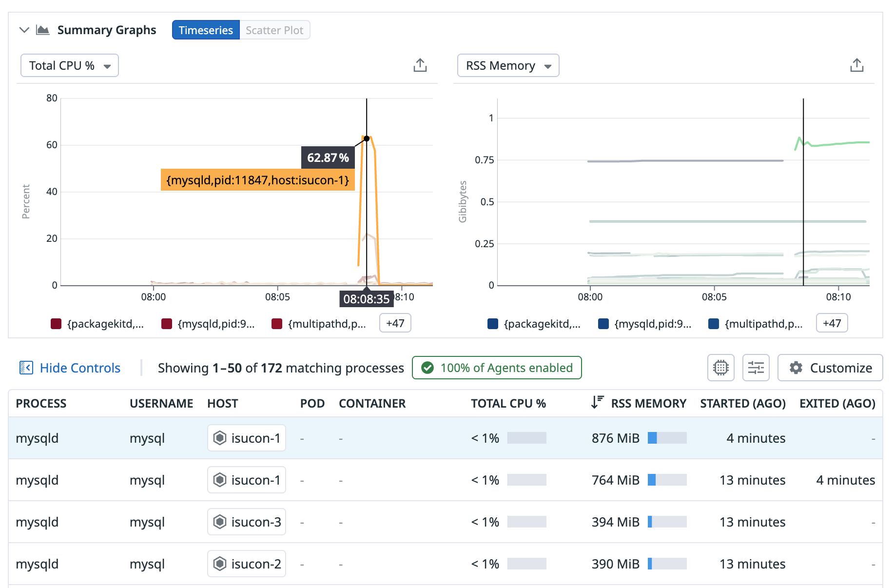
Task: Sort by USERNAME column header
Action: tap(161, 404)
